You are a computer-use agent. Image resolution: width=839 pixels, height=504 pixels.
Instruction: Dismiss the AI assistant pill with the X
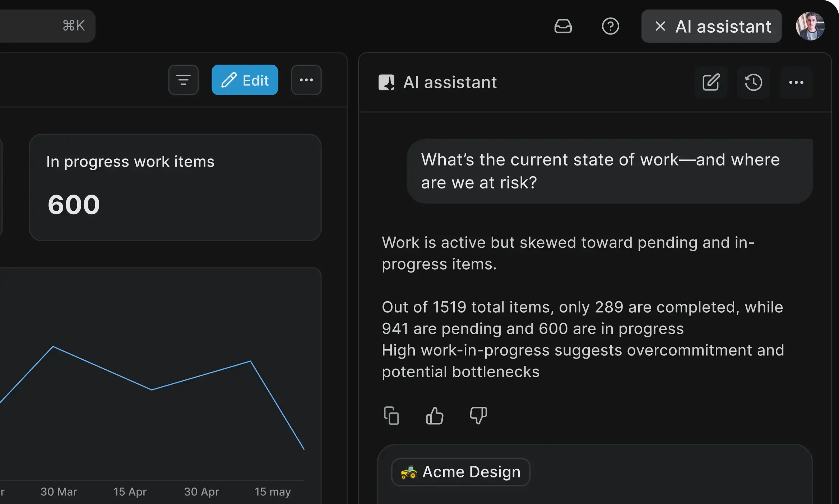click(660, 26)
